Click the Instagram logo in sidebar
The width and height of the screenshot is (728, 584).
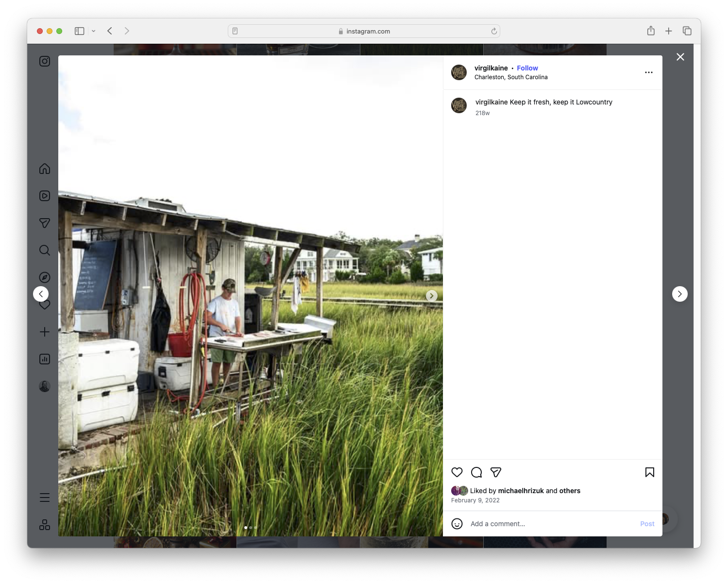click(45, 61)
